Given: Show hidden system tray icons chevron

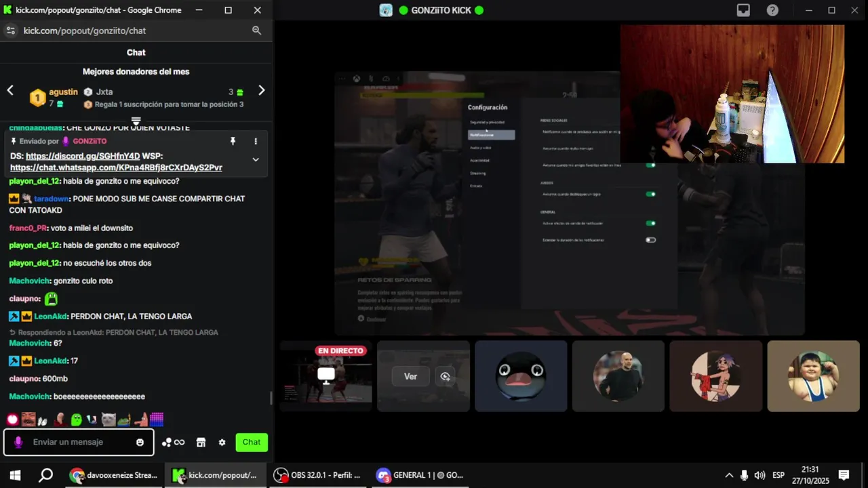Looking at the screenshot, I should pyautogui.click(x=729, y=475).
